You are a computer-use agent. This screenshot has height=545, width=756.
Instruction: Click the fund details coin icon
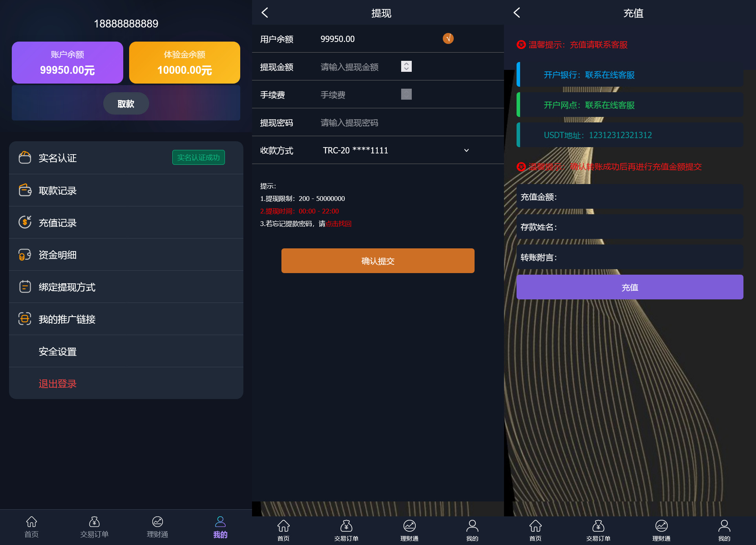click(x=25, y=255)
